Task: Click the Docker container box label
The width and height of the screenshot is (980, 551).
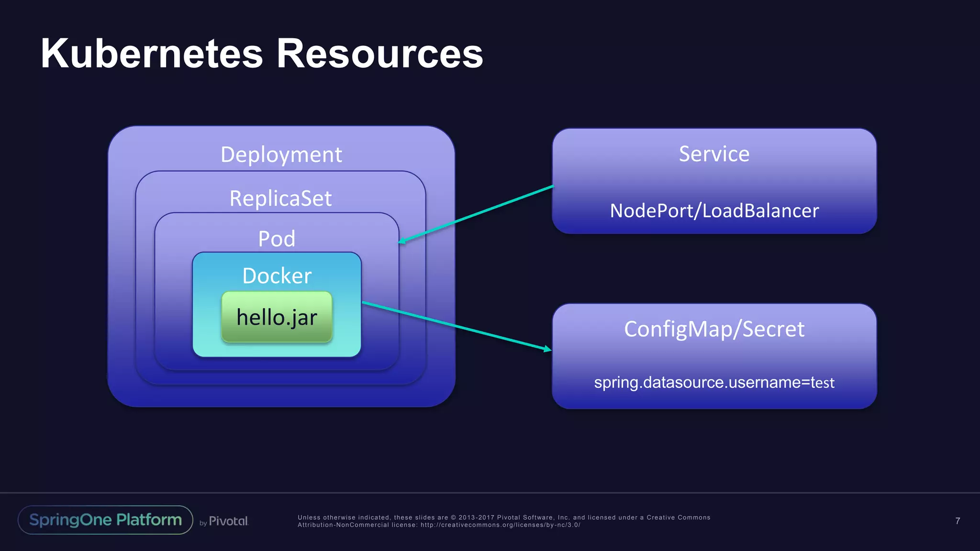Action: coord(277,276)
